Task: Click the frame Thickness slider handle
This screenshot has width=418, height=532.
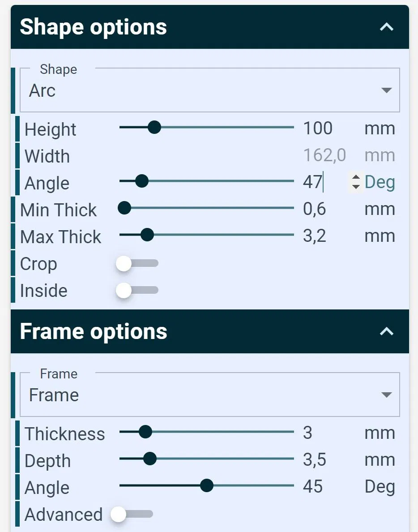Action: (145, 432)
